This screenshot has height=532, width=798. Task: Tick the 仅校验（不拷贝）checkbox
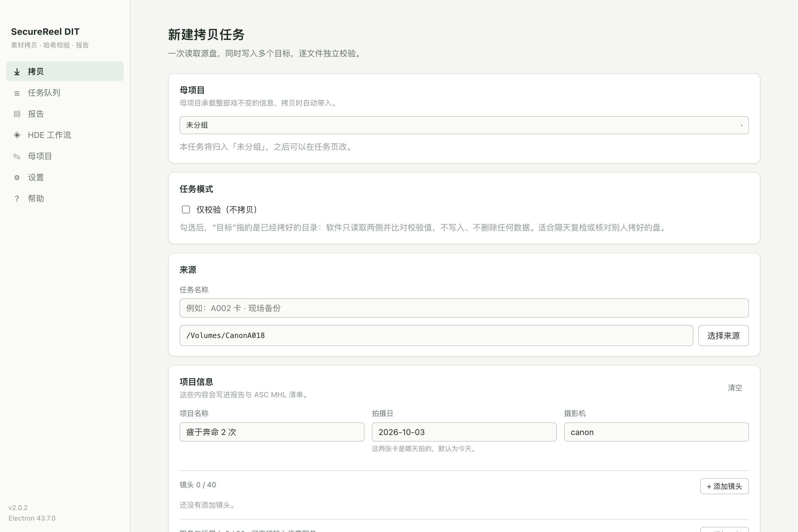pyautogui.click(x=186, y=209)
